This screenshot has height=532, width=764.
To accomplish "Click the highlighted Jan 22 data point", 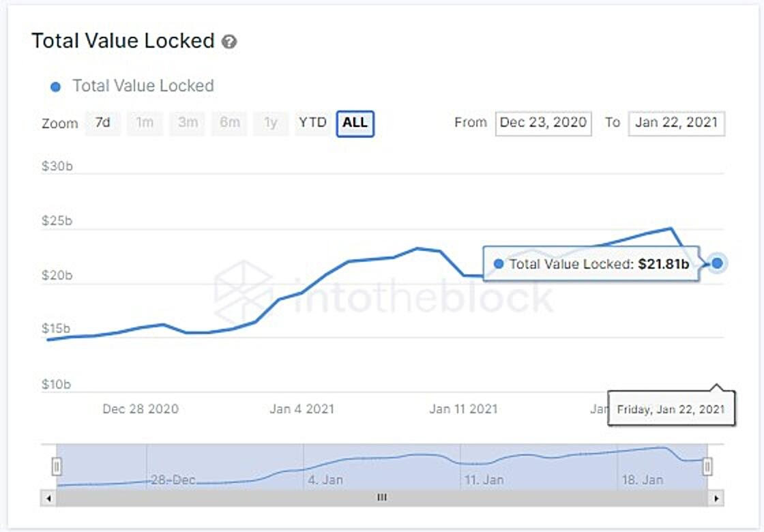I will coord(716,262).
